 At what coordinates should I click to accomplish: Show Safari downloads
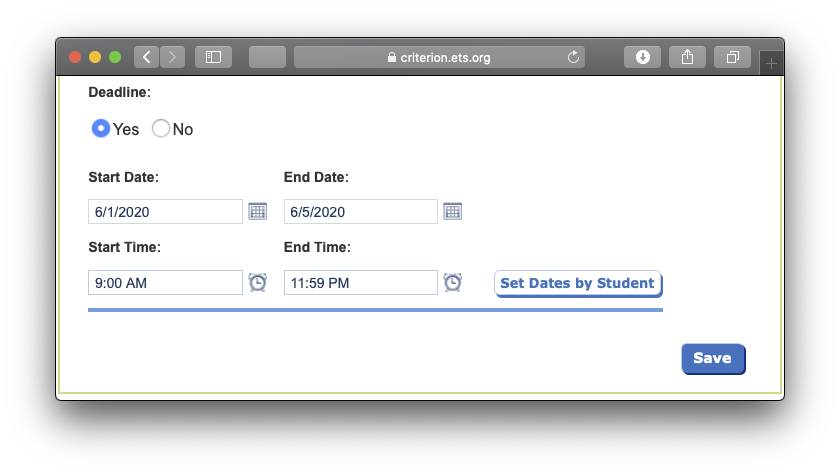pyautogui.click(x=642, y=57)
